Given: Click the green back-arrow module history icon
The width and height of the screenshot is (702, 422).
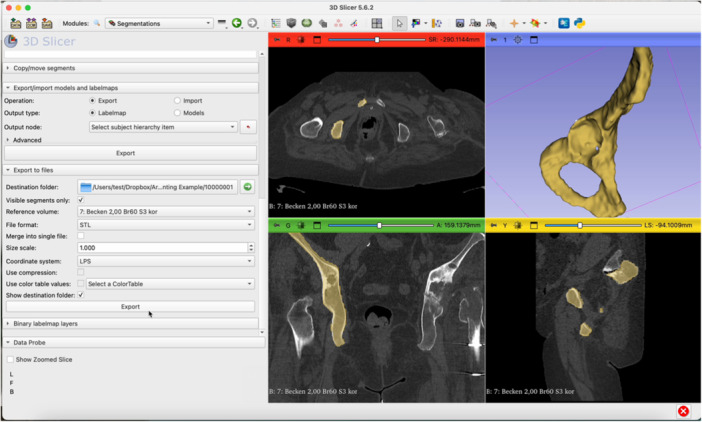Looking at the screenshot, I should pyautogui.click(x=237, y=23).
